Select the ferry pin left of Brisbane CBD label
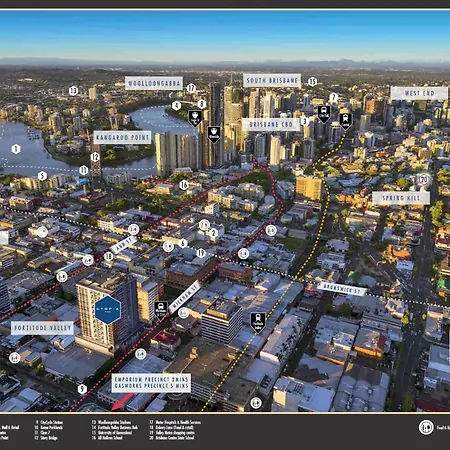Image resolution: width=450 pixels, height=450 pixels. click(x=214, y=134)
